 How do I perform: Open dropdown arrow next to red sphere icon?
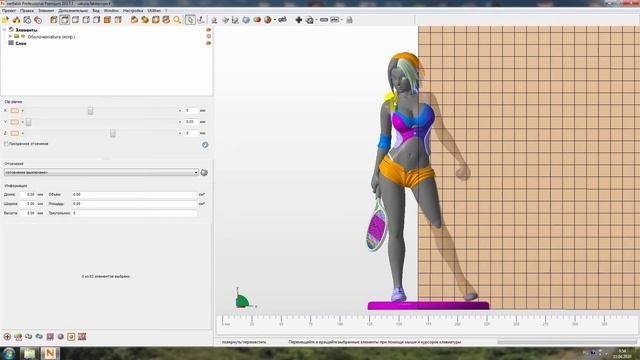pos(275,20)
